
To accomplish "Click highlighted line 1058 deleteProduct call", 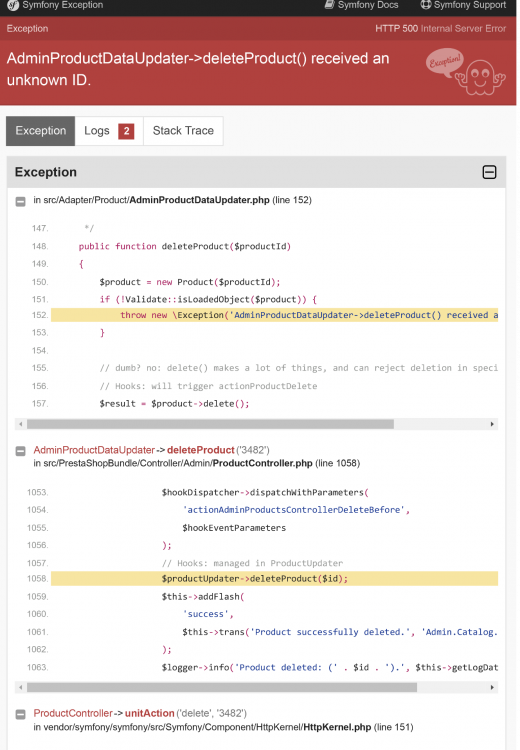I will tap(275, 579).
